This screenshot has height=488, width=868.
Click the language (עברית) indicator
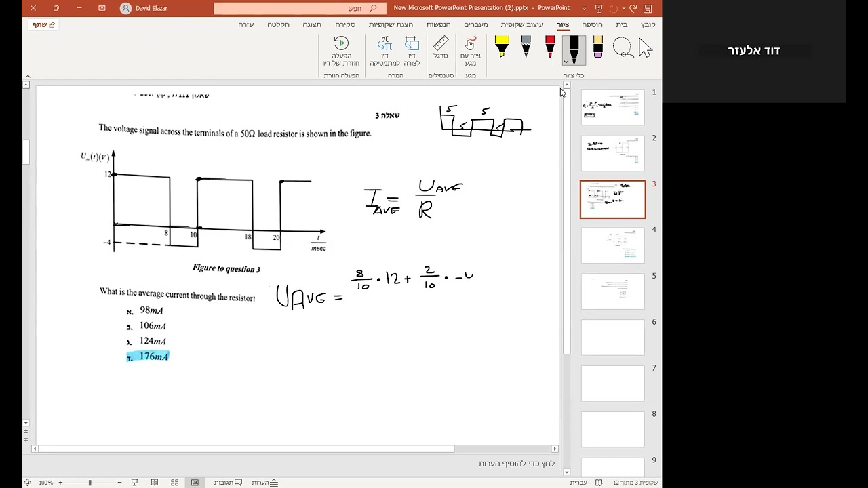click(x=578, y=483)
